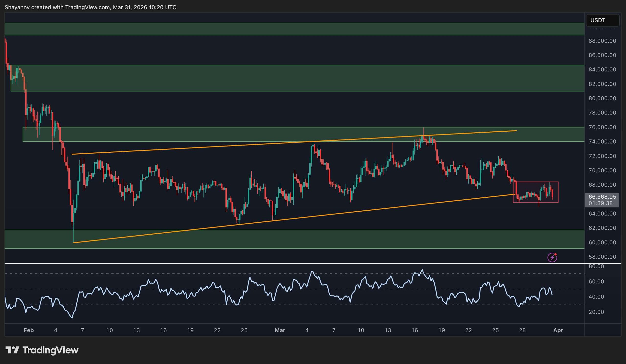Click the Mar label on time axis

coord(280,330)
